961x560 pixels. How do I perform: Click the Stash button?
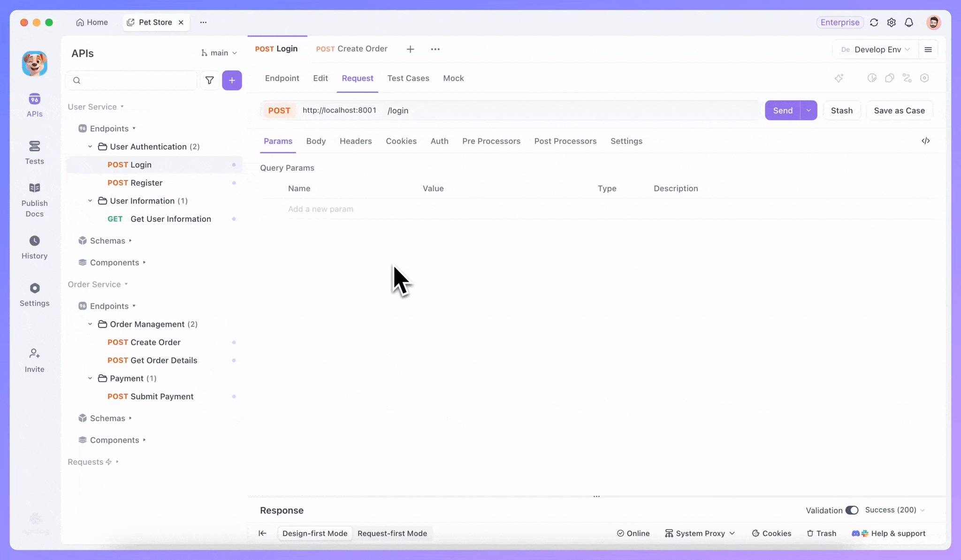[841, 110]
